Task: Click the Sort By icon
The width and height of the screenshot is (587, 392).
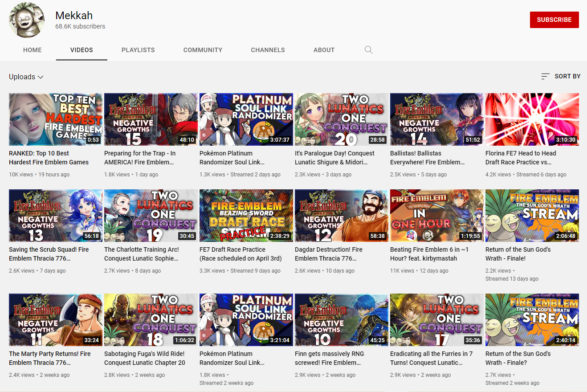Action: 545,77
